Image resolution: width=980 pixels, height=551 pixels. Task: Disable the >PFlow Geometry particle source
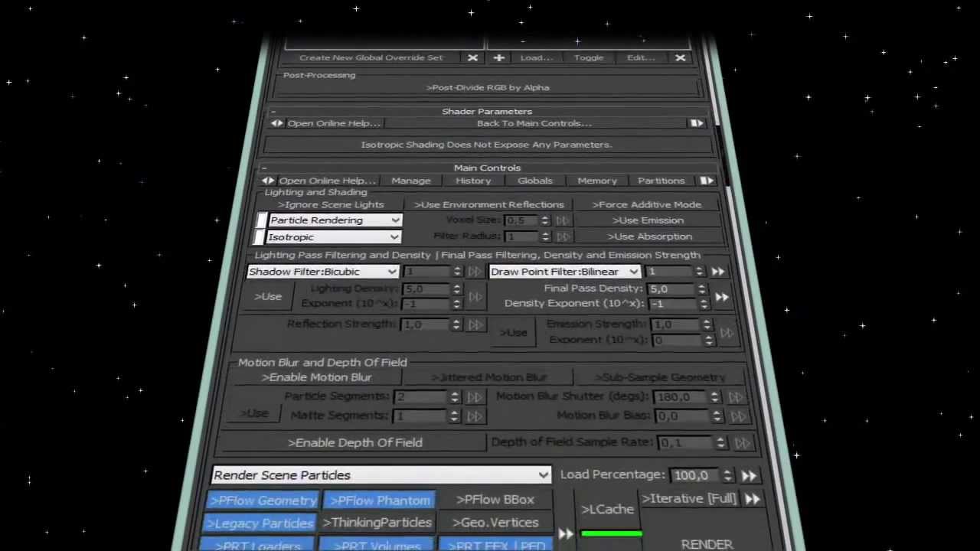pyautogui.click(x=263, y=500)
